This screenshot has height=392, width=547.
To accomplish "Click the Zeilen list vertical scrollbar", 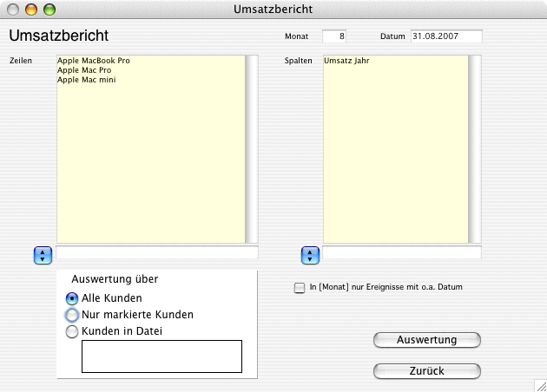I will click(252, 149).
